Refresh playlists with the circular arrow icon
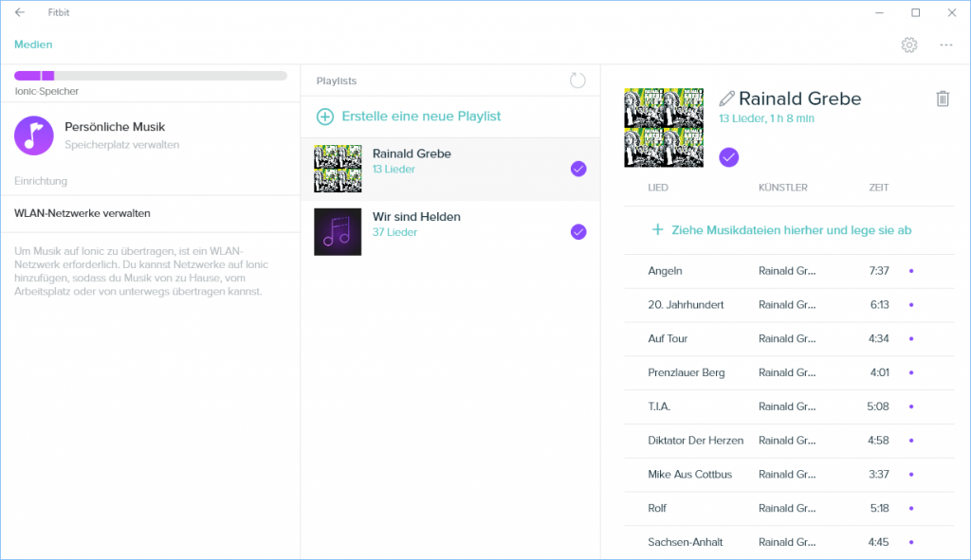Viewport: 971px width, 560px height. (577, 81)
